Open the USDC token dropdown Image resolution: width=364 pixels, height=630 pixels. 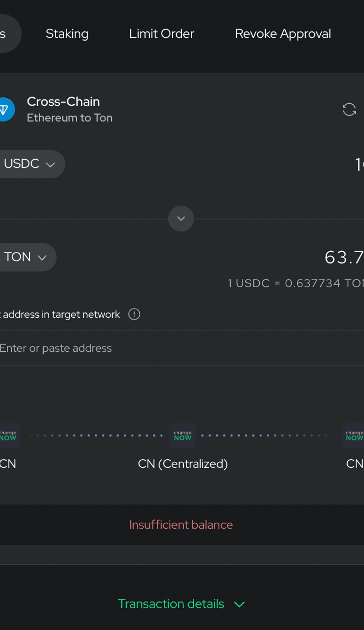(30, 164)
